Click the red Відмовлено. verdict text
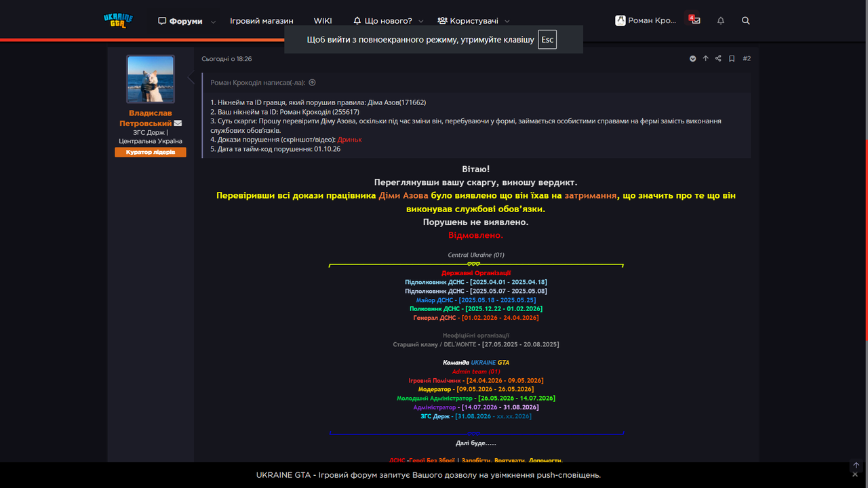The image size is (868, 488). (476, 235)
